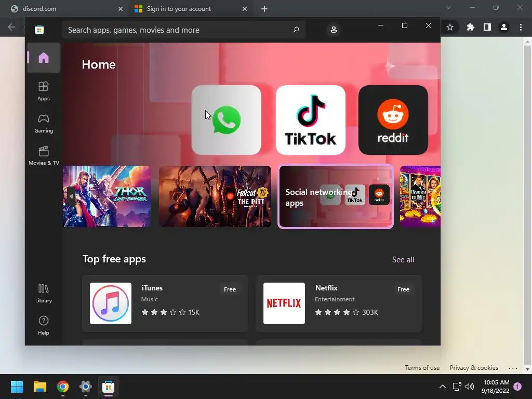Screen dimensions: 532x399
Task: Click Free button on Netflix card
Action: pos(403,289)
